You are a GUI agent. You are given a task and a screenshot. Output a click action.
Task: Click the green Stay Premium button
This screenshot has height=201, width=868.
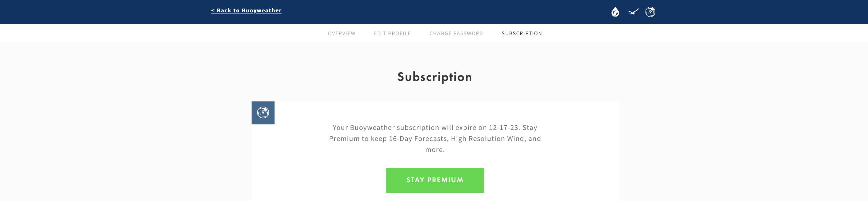coord(435,180)
